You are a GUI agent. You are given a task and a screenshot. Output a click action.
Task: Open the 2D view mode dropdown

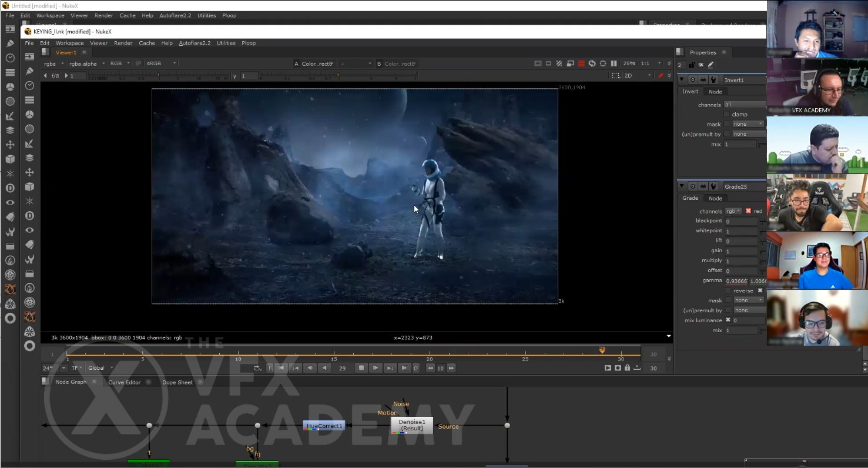pos(638,76)
